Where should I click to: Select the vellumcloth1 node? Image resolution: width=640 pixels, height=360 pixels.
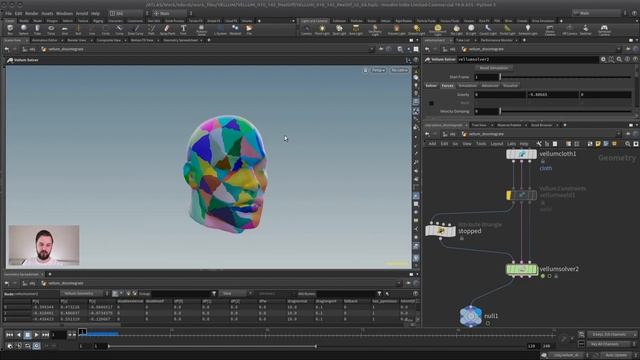tap(521, 154)
